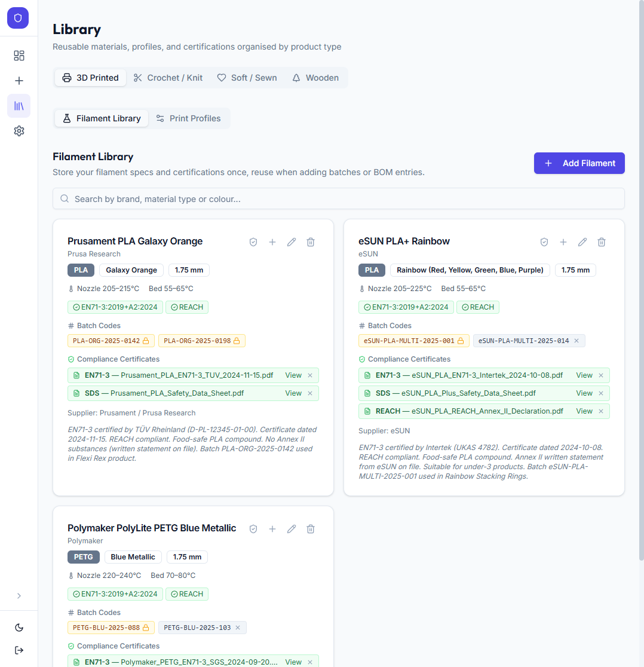The image size is (644, 667).
Task: Click the plus icon on Polymaker PETG card
Action: [272, 529]
